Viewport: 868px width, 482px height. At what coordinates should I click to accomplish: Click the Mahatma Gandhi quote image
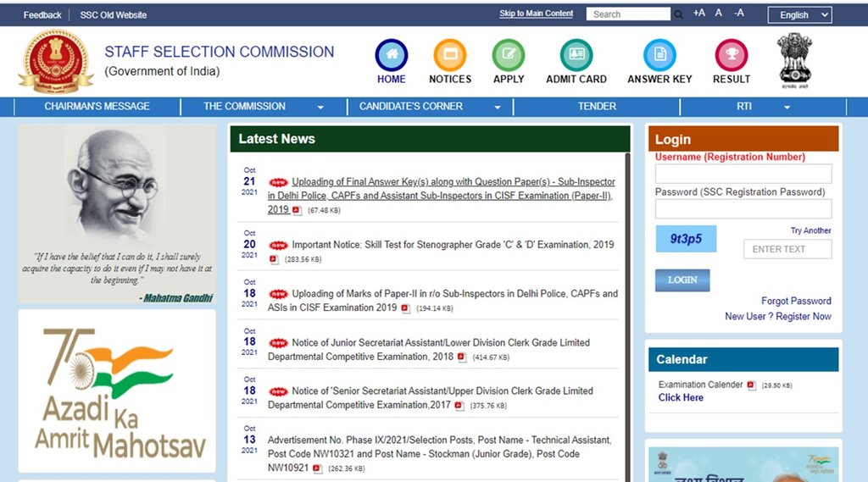tap(117, 213)
